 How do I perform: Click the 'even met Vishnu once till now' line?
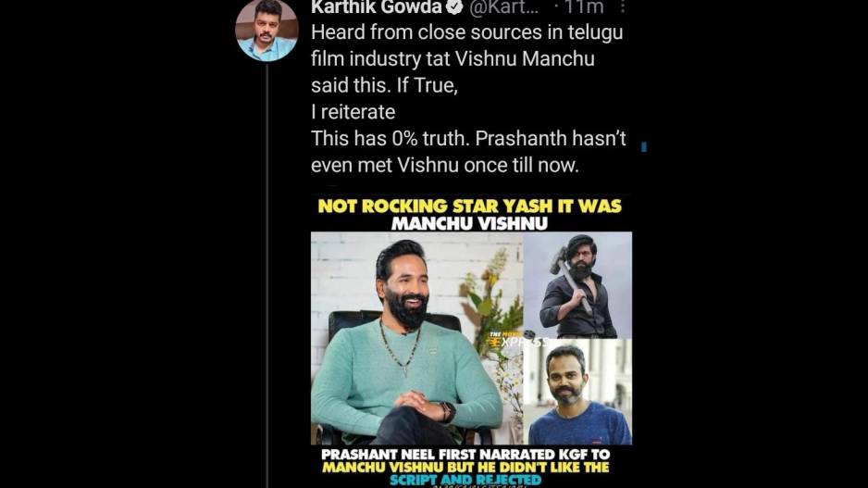point(444,165)
